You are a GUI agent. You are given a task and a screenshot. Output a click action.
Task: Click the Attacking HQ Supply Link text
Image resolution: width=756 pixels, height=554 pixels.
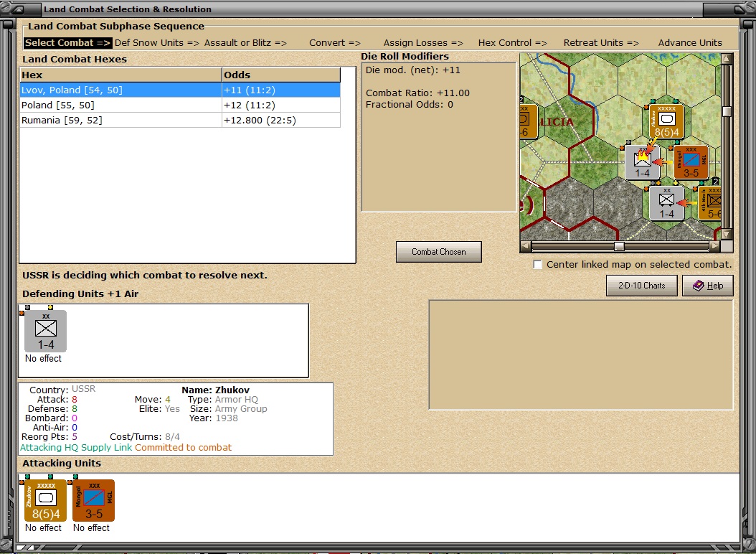click(x=76, y=448)
